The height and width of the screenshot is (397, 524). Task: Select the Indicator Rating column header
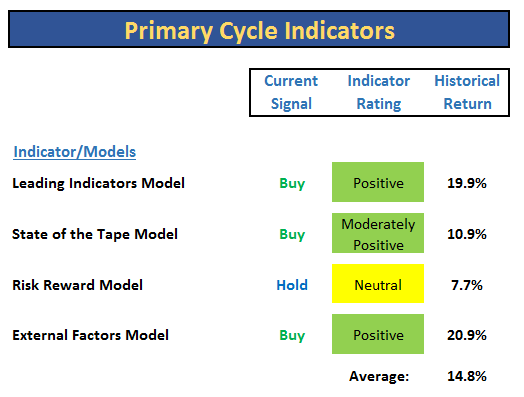point(379,92)
